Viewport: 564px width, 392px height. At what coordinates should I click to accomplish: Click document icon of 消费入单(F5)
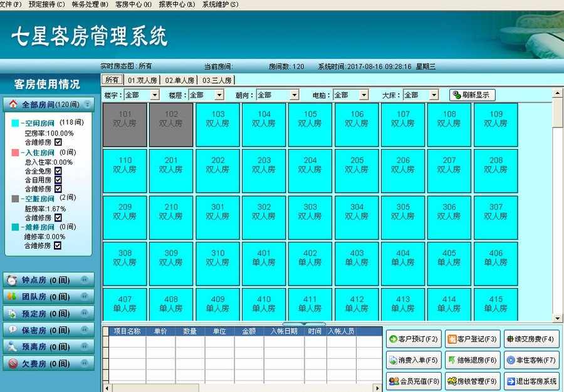[x=393, y=359]
